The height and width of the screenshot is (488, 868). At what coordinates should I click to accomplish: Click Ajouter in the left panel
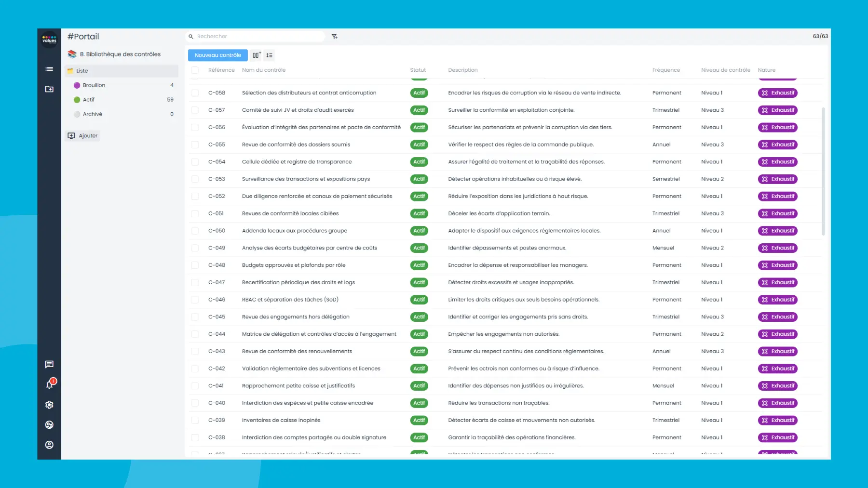(82, 135)
